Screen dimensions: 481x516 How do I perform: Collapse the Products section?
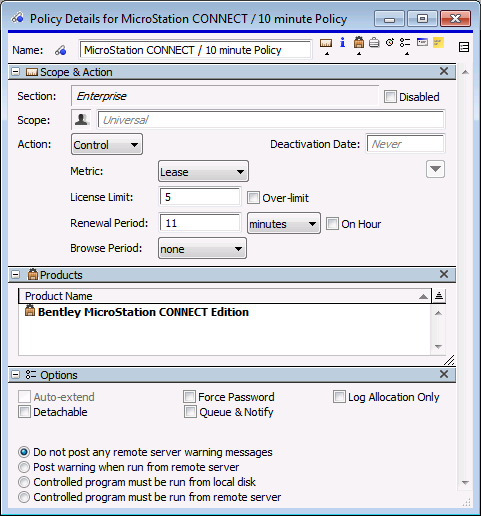(15, 275)
